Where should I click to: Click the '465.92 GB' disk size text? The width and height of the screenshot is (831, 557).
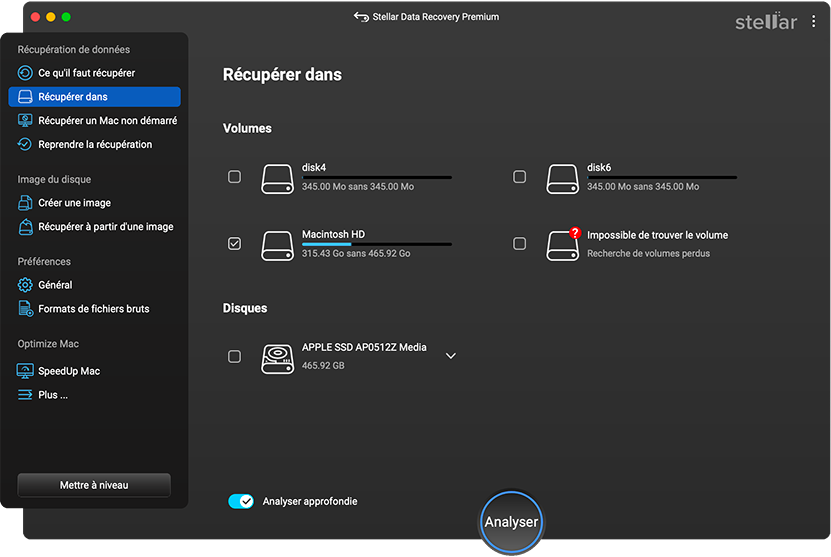pos(323,366)
